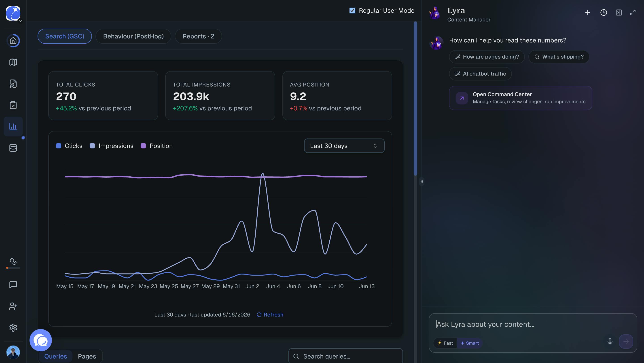This screenshot has width=644, height=363.
Task: Select the Pages tab
Action: click(87, 356)
